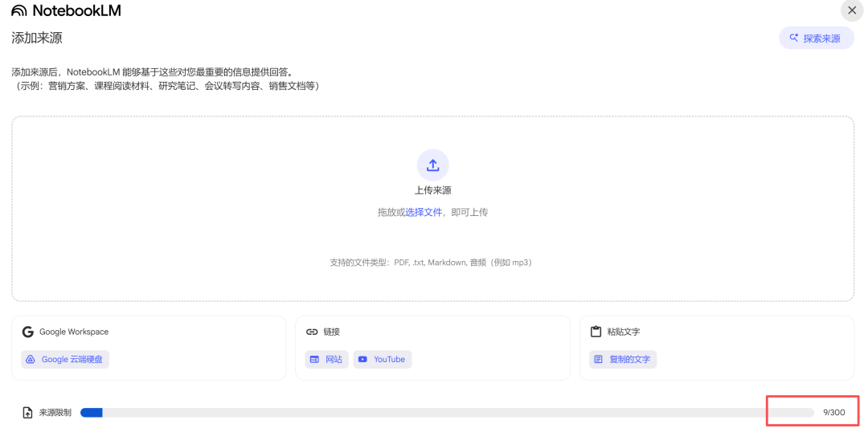Click the 上传来源 label

click(x=433, y=191)
